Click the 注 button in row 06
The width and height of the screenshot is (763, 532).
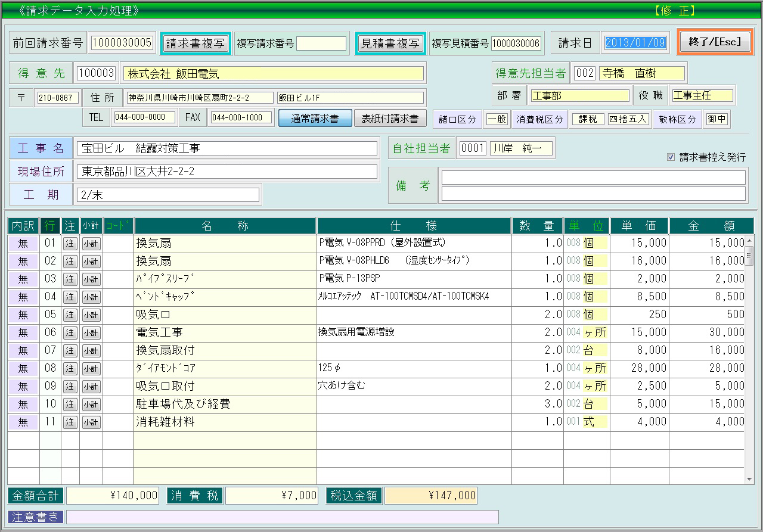70,332
